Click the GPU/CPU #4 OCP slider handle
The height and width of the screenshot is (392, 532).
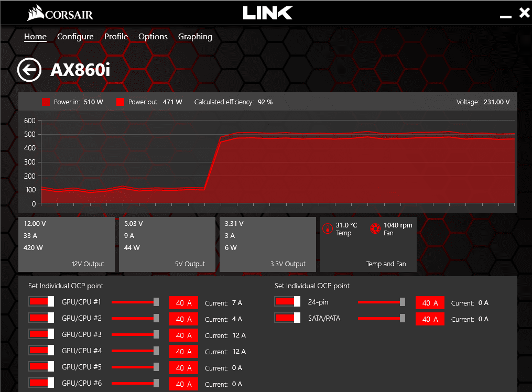click(x=156, y=351)
